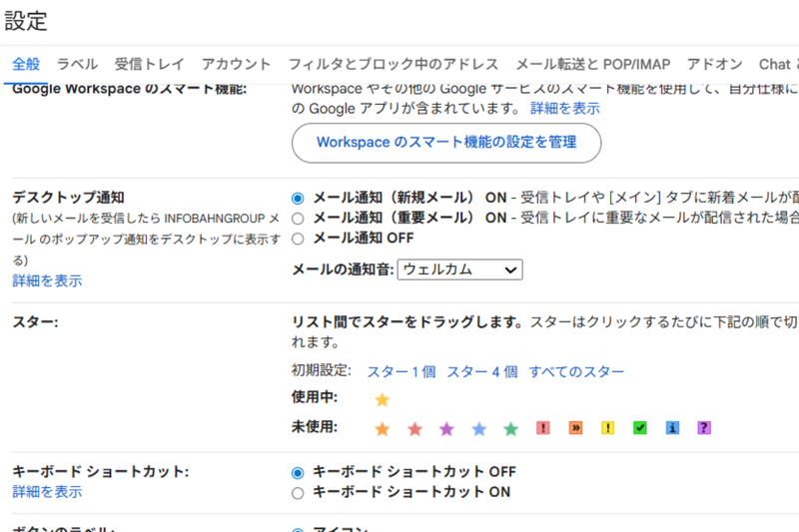The image size is (799, 532).
Task: Choose the blue star icon
Action: tap(479, 428)
